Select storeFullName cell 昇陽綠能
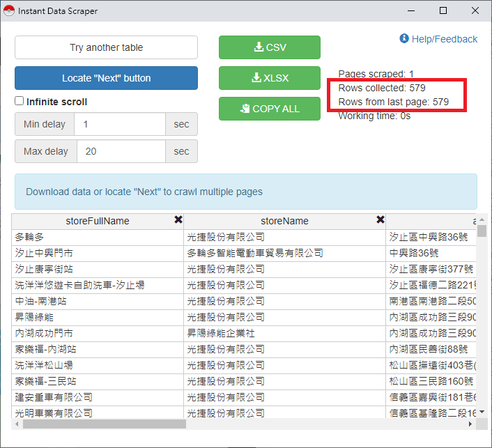The width and height of the screenshot is (492, 448). click(x=98, y=318)
